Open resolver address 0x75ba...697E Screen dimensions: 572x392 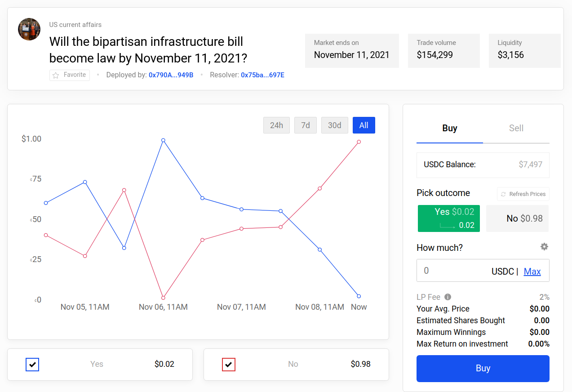click(x=262, y=75)
